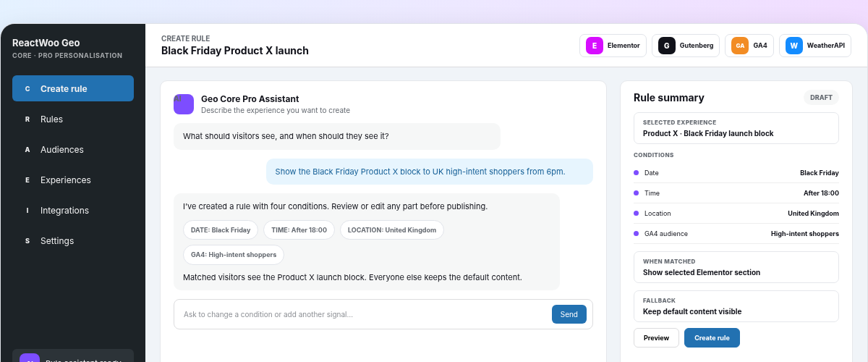Click the purple Geo Core Pro Assistant avatar
The image size is (868, 362).
pyautogui.click(x=184, y=104)
